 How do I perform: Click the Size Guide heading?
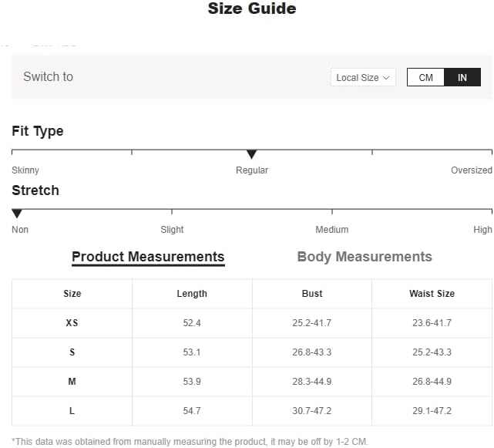[252, 9]
